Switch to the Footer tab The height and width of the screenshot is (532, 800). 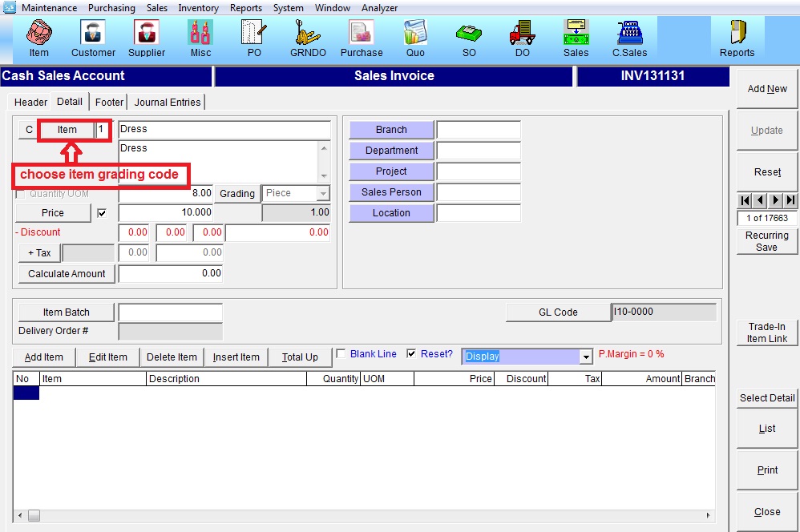109,102
